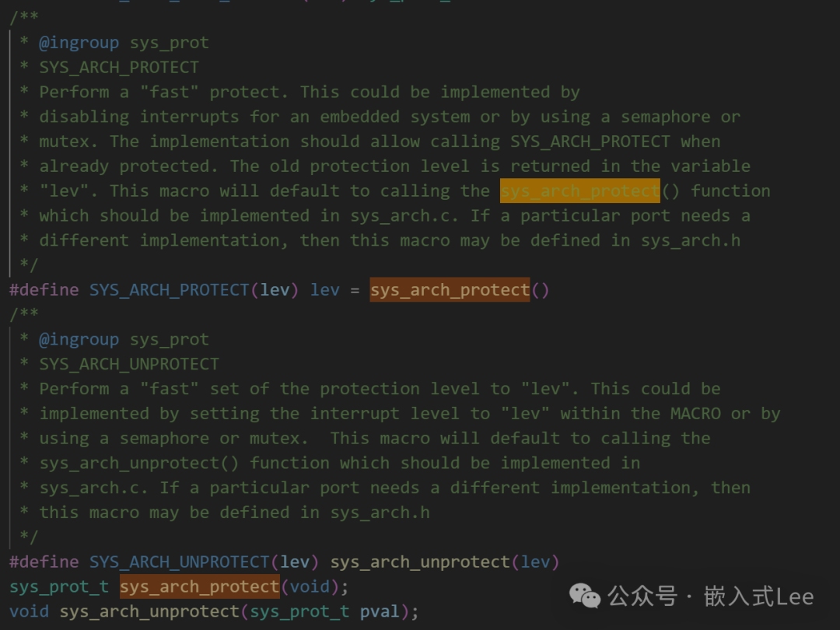Click sys_arch_protect in the SYS_ARCH_PROTECT define line
840x630 pixels.
pos(450,290)
